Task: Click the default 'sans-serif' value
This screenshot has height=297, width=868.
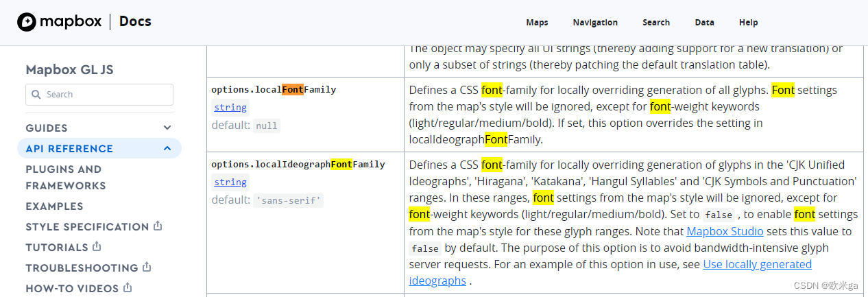Action: [288, 201]
